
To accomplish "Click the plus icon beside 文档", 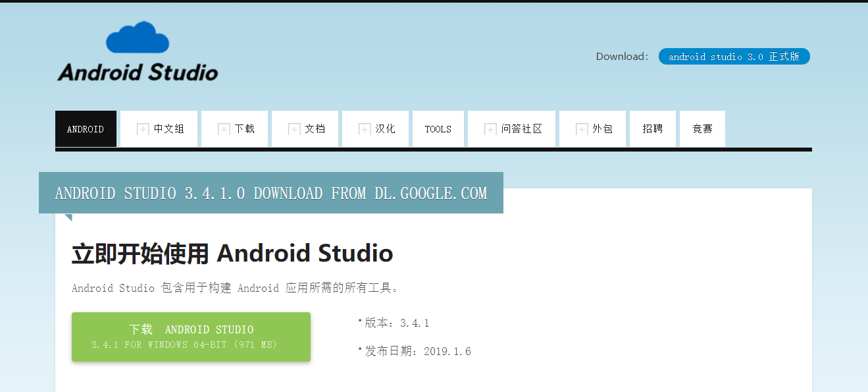I will pos(294,128).
